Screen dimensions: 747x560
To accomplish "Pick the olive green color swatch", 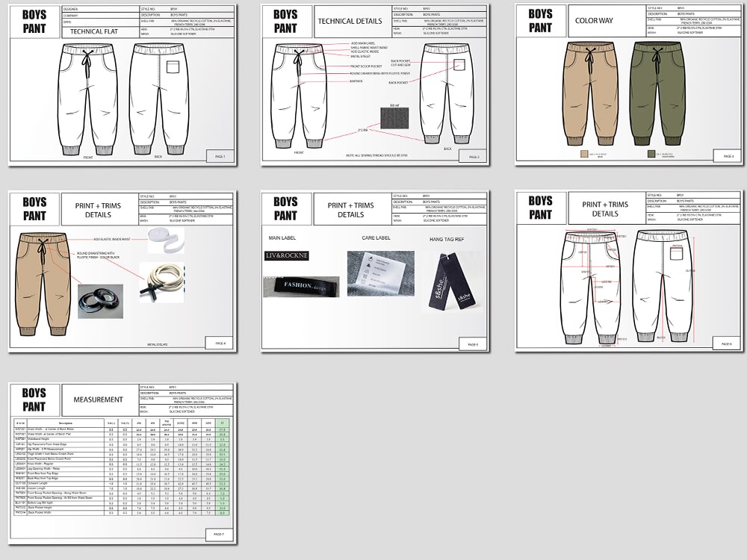I will (x=651, y=154).
